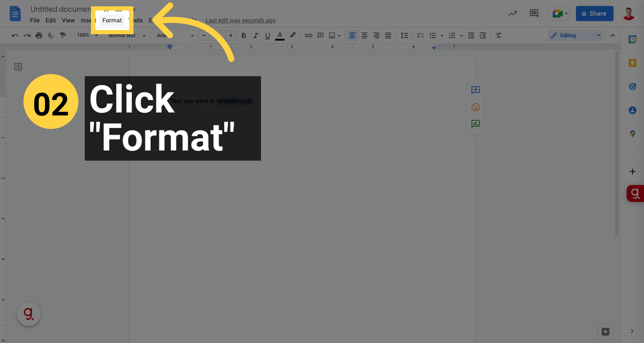Click the Insert link icon
The width and height of the screenshot is (644, 343).
(309, 35)
